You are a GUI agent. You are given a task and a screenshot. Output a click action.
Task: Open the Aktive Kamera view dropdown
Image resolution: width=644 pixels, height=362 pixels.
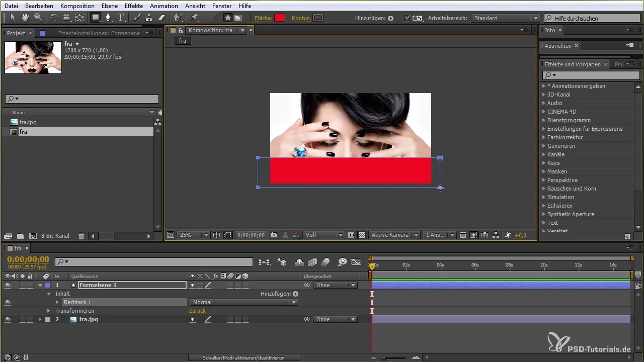(394, 235)
